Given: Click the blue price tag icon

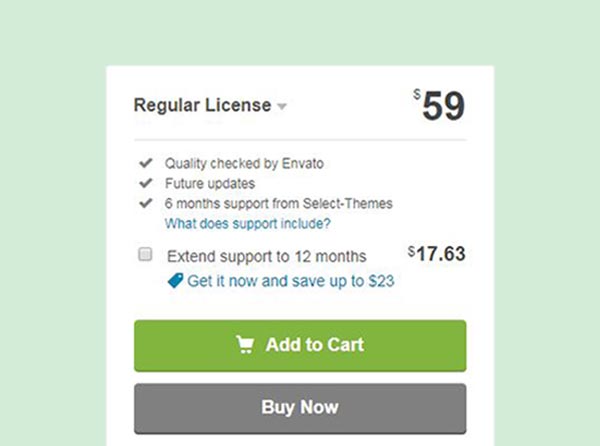Looking at the screenshot, I should pos(175,281).
